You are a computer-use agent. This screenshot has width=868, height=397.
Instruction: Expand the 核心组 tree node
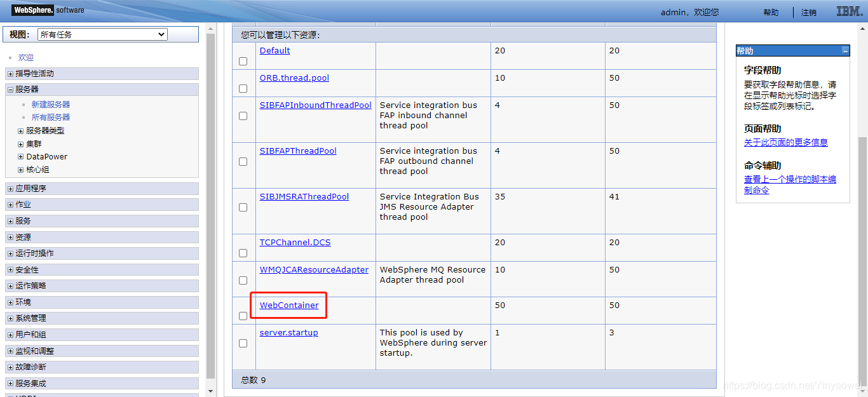click(x=20, y=170)
